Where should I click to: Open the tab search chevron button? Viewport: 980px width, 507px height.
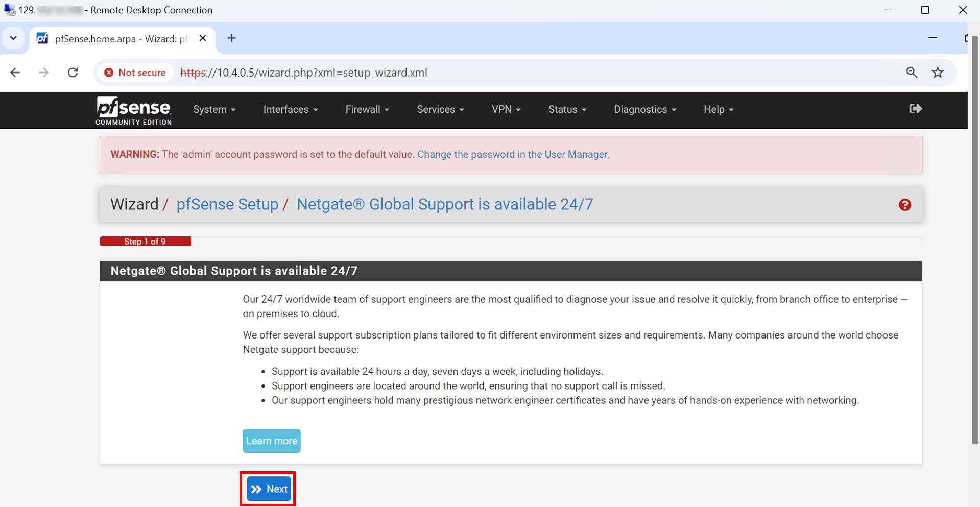click(13, 38)
